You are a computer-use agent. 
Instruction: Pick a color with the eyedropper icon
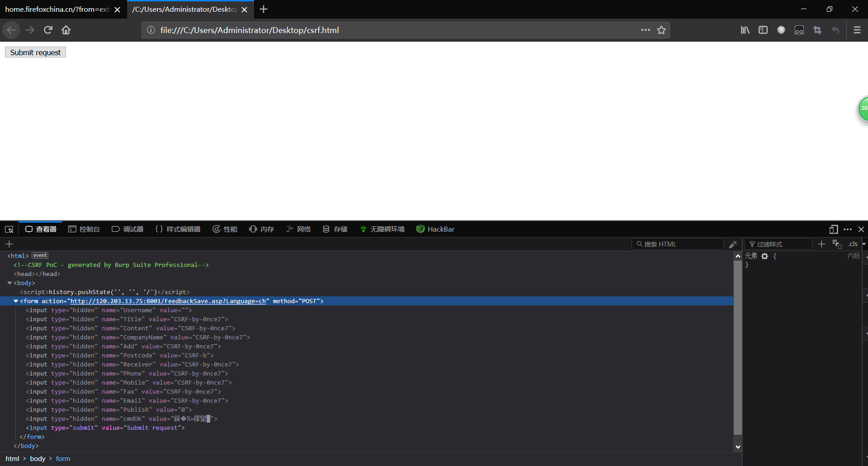(733, 244)
